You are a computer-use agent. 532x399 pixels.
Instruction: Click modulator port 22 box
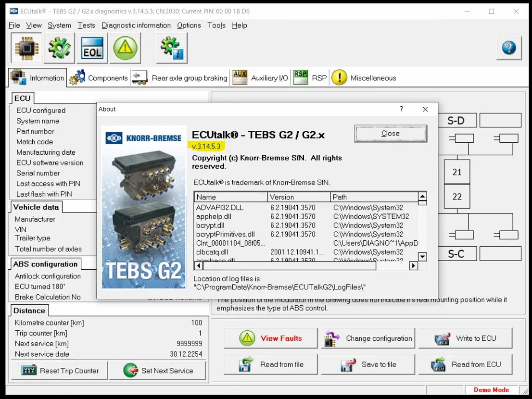[x=457, y=196]
